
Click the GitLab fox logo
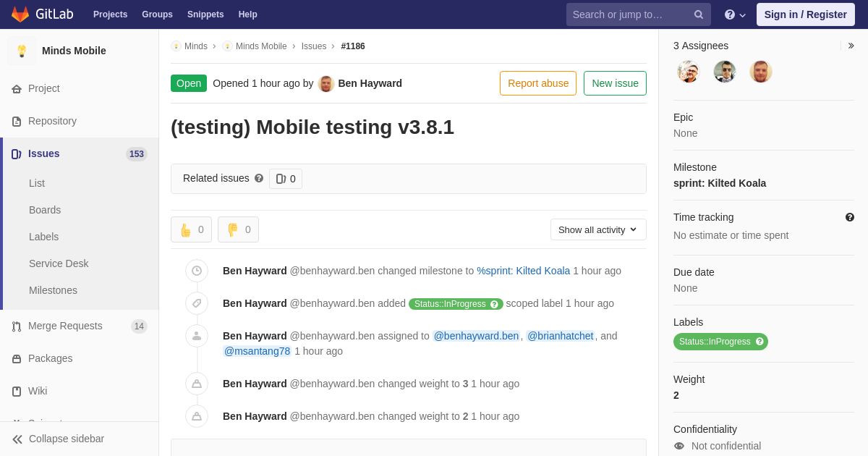point(20,14)
